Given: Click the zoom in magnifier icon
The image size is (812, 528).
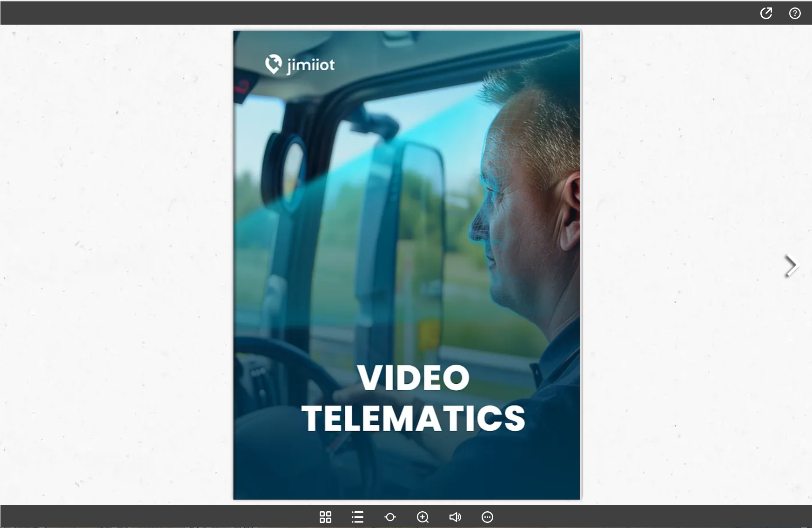Looking at the screenshot, I should click(x=423, y=517).
